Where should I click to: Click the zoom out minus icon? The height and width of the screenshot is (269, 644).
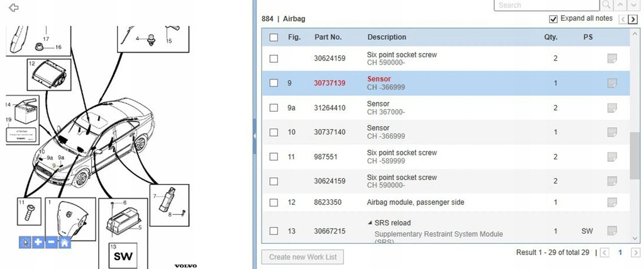51,242
